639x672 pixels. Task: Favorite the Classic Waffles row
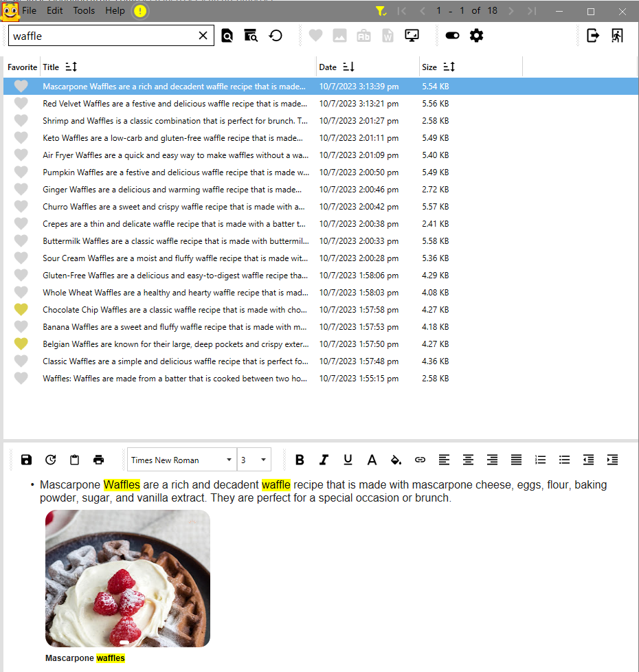coord(21,361)
